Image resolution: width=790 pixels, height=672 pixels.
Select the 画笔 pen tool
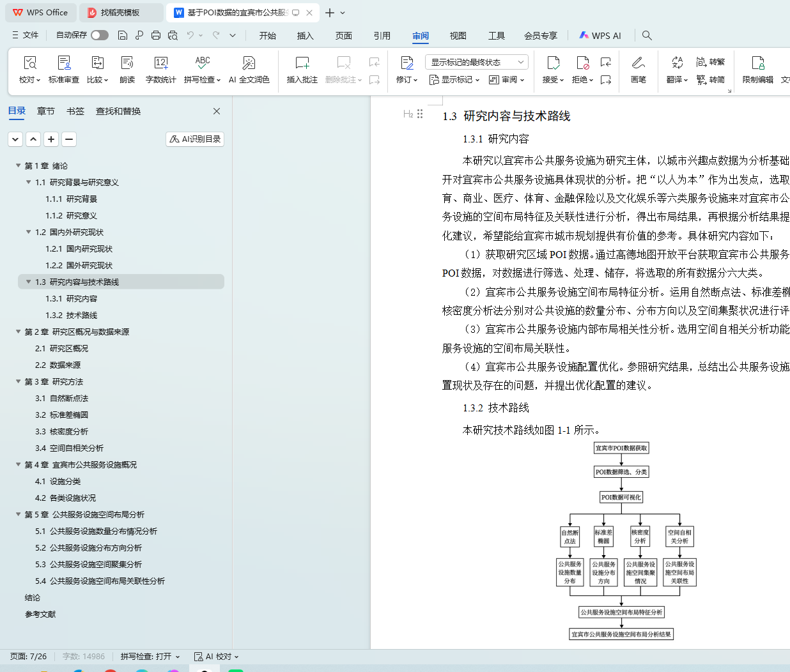pos(638,63)
